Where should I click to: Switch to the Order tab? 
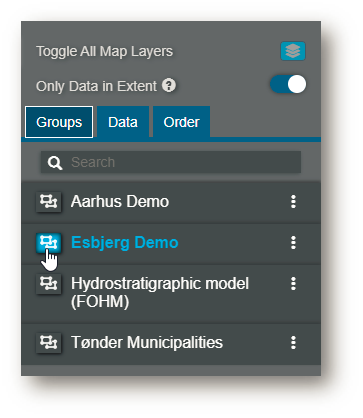[181, 122]
